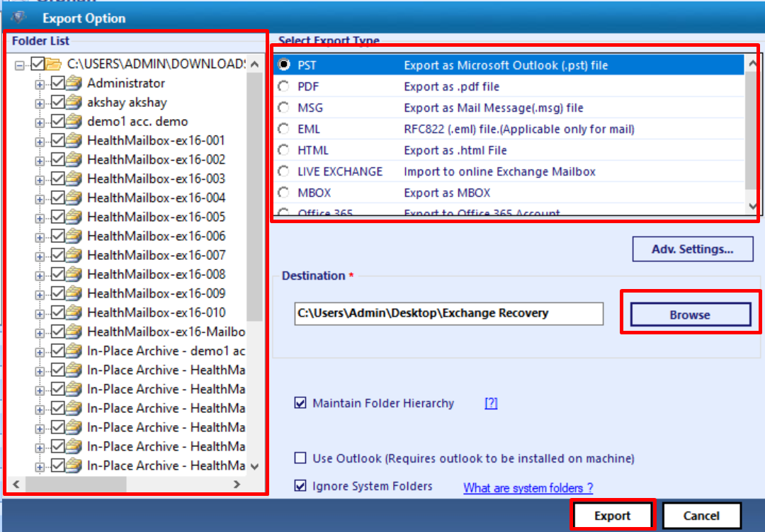The width and height of the screenshot is (765, 532).
Task: Enable the Use Outlook checkbox
Action: (x=300, y=458)
